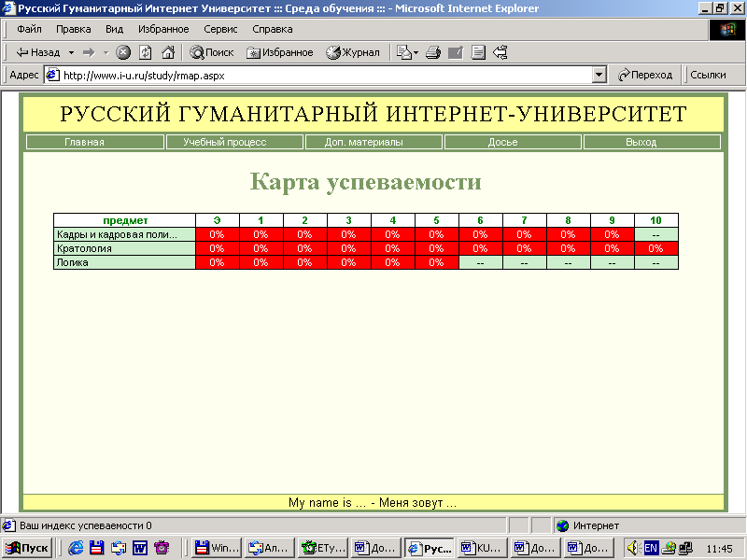Click the 'Э' column header
Image resolution: width=747 pixels, height=560 pixels.
[x=218, y=220]
